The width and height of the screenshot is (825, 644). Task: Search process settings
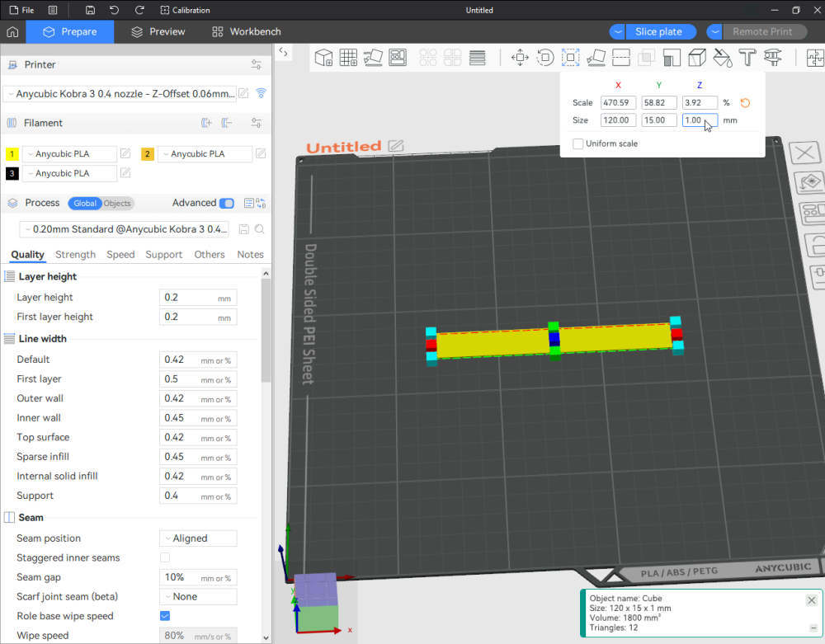coord(259,229)
